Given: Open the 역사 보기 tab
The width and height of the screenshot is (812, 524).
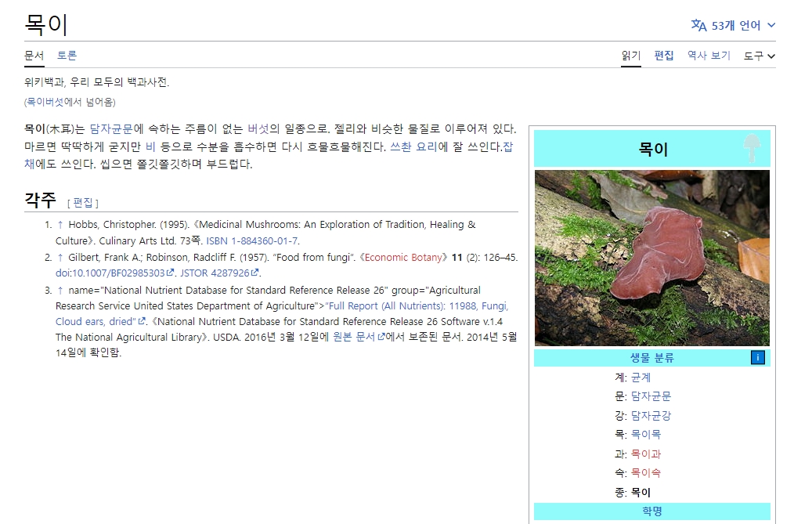Looking at the screenshot, I should [x=708, y=56].
